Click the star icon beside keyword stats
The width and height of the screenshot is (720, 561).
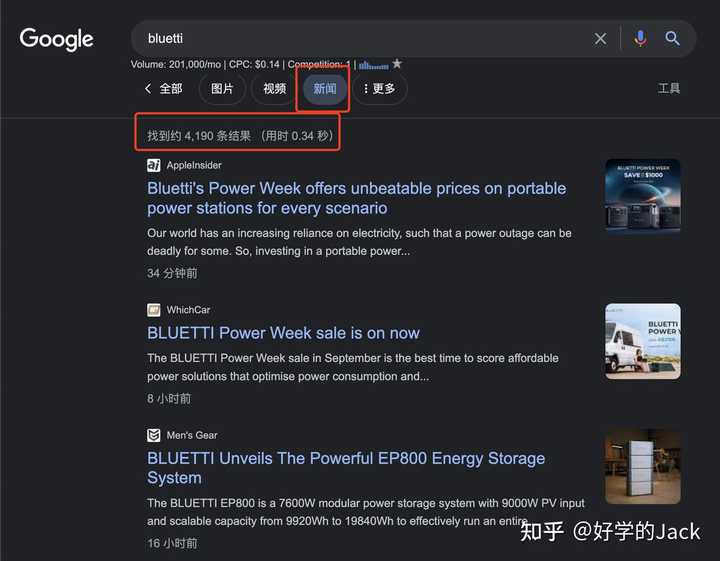tap(397, 64)
